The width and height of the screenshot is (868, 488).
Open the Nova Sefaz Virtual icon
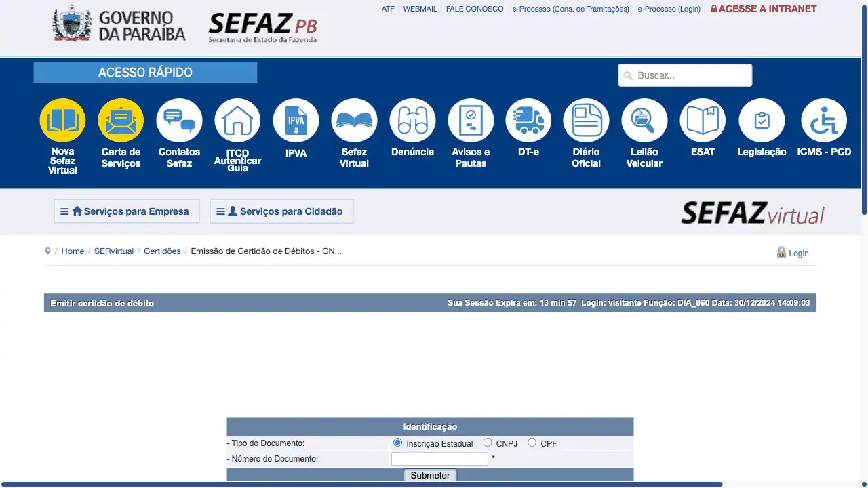tap(62, 121)
